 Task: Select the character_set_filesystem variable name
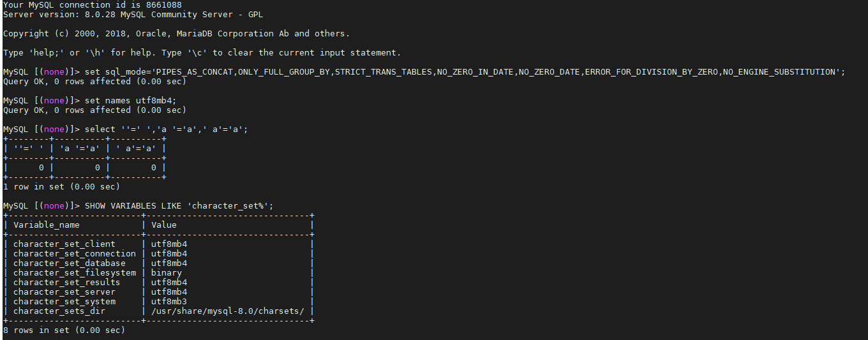coord(75,272)
